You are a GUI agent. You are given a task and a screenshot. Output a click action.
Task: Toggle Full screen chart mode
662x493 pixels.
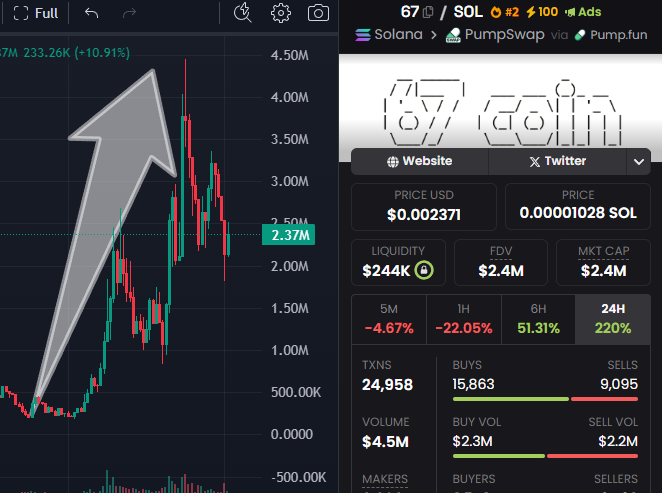click(35, 13)
